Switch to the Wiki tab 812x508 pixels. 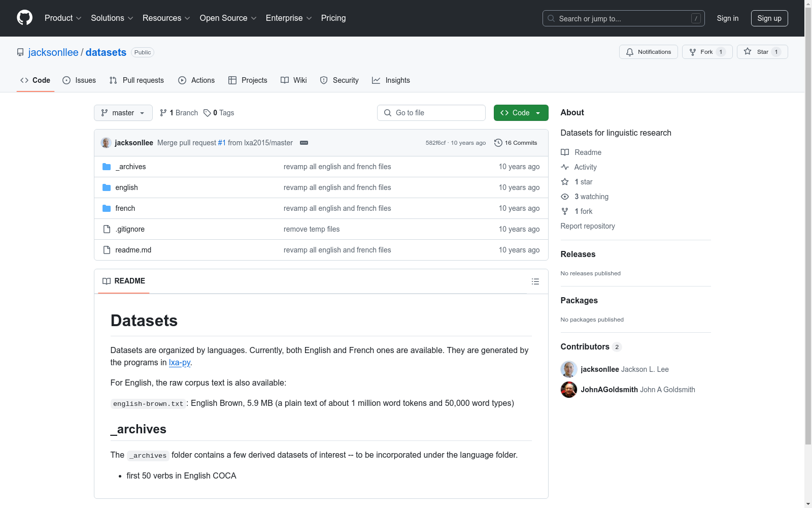click(294, 80)
